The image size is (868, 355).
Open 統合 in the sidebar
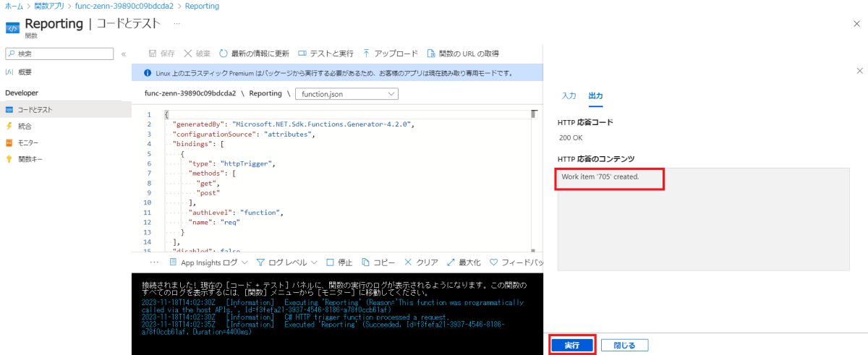click(x=25, y=126)
